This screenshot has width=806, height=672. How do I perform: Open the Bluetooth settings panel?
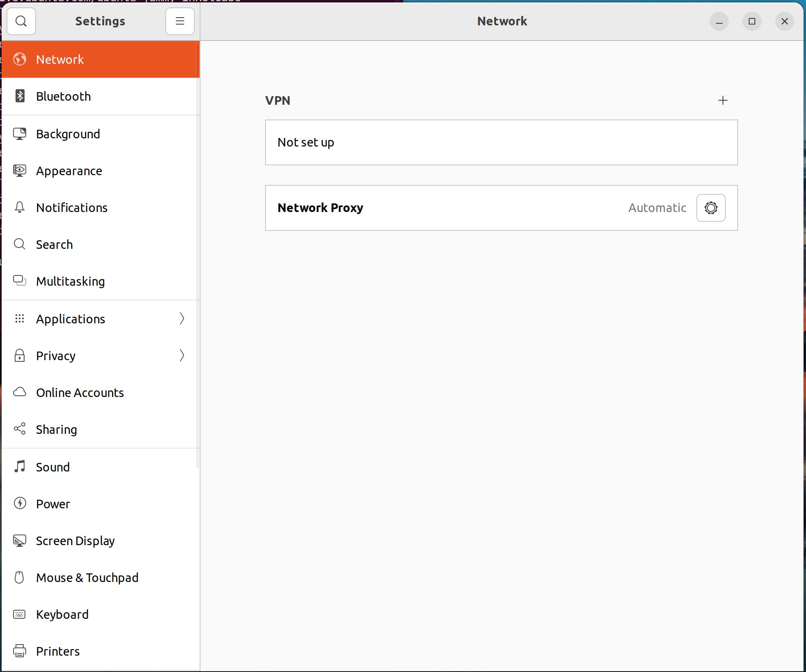pos(101,96)
